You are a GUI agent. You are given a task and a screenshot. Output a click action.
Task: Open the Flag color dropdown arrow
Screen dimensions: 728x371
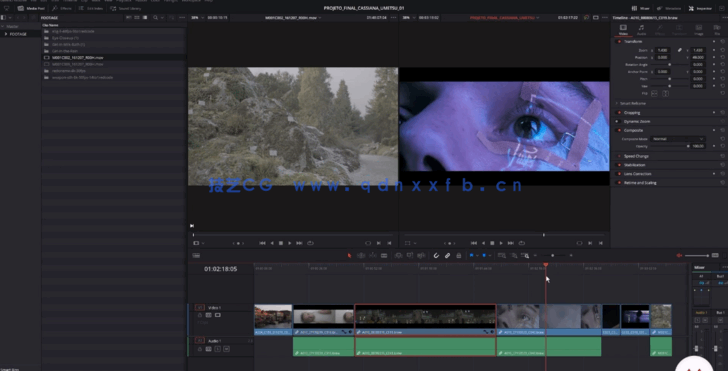pos(477,255)
